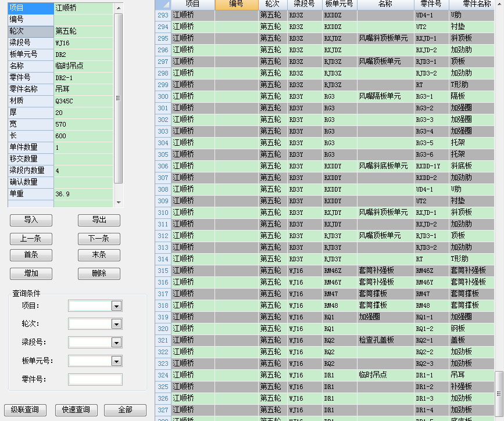Click the 零件号 column header

[x=431, y=4]
